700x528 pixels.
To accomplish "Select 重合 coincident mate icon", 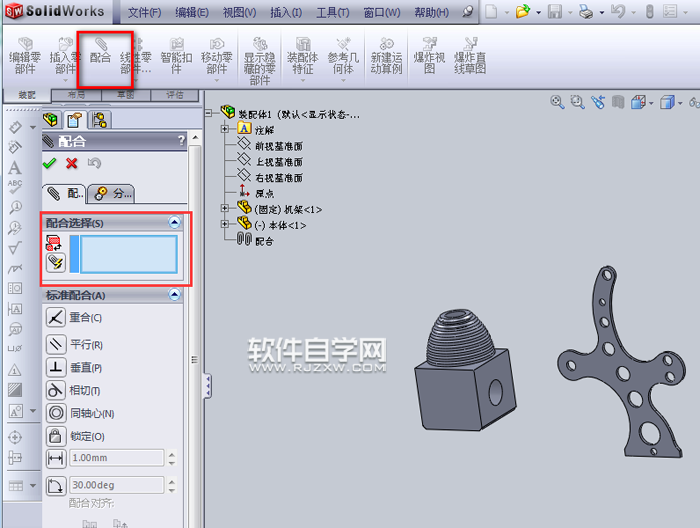I will click(56, 318).
